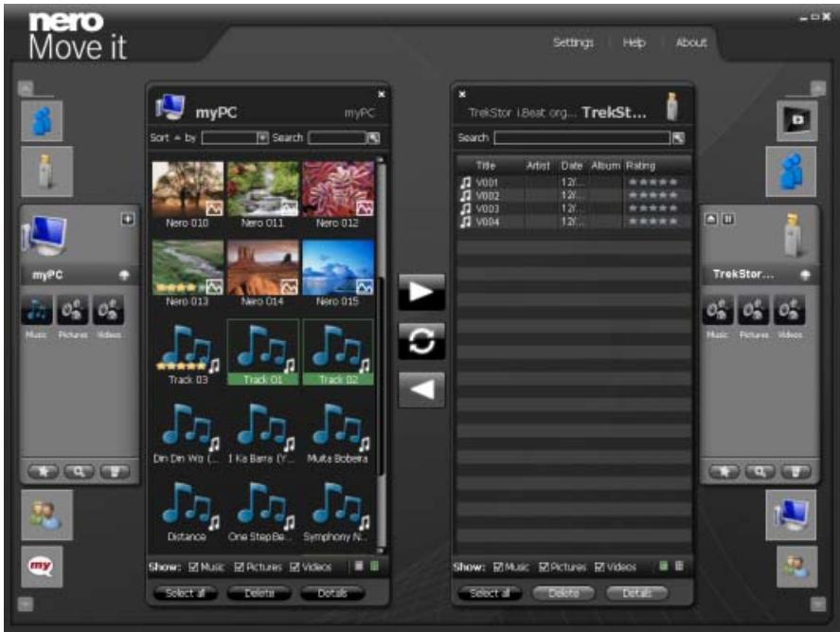Sort TrekStor list by Title column

(x=486, y=166)
